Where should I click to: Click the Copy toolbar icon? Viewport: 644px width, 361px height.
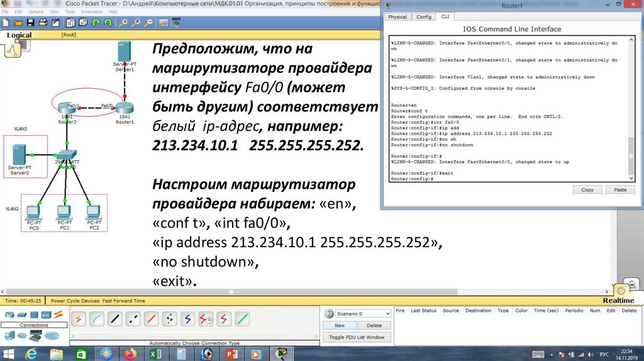click(70, 23)
